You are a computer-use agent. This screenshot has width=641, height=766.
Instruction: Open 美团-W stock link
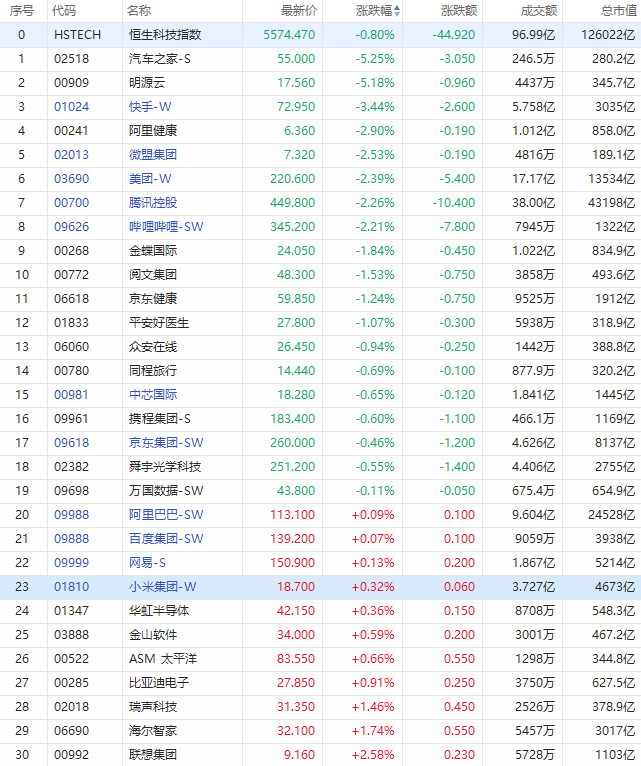150,179
